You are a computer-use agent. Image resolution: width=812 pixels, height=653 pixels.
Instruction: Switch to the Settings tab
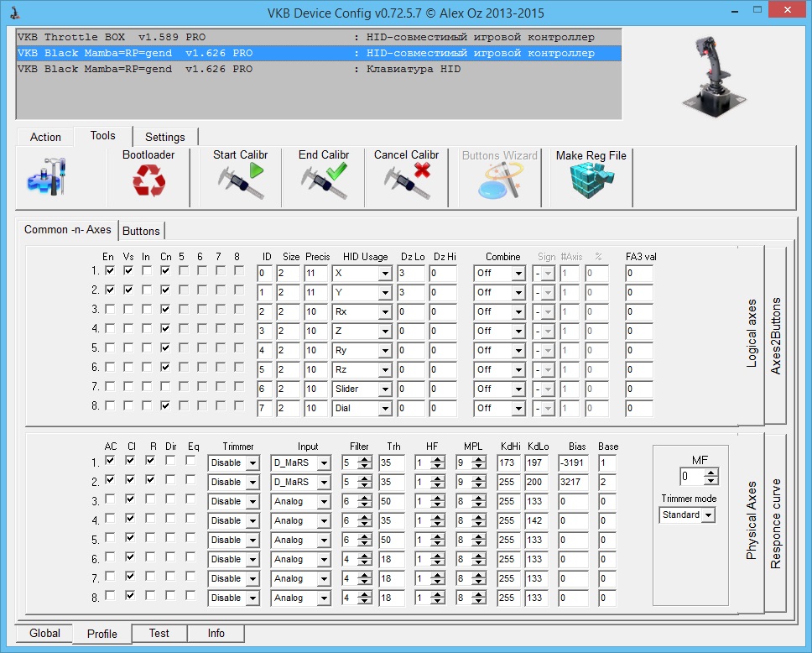pyautogui.click(x=165, y=137)
